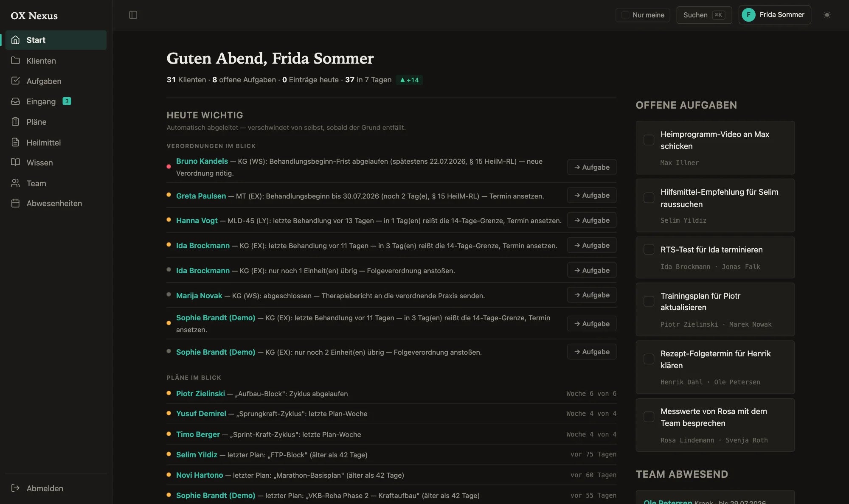
Task: Click the Eingang badge showing 3
Action: pos(67,101)
